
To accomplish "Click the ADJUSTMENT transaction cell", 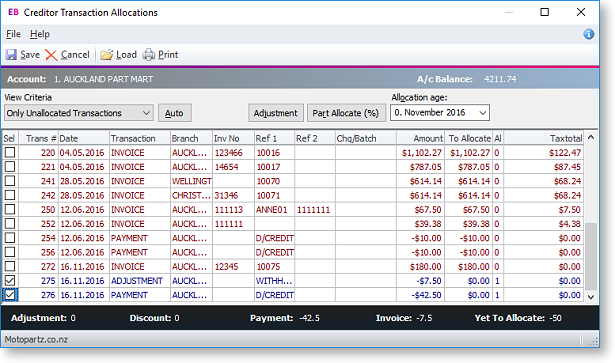I will click(x=140, y=281).
